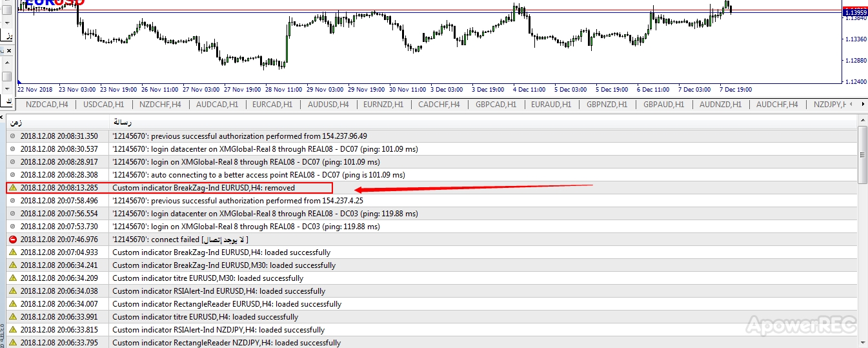Click the red error icon beside connect failed

tap(12, 240)
